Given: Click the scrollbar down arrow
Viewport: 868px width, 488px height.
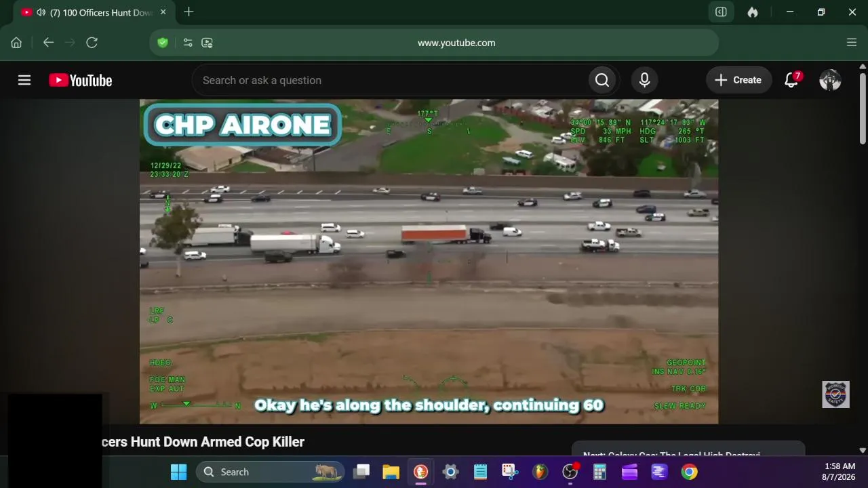Looking at the screenshot, I should click(863, 450).
